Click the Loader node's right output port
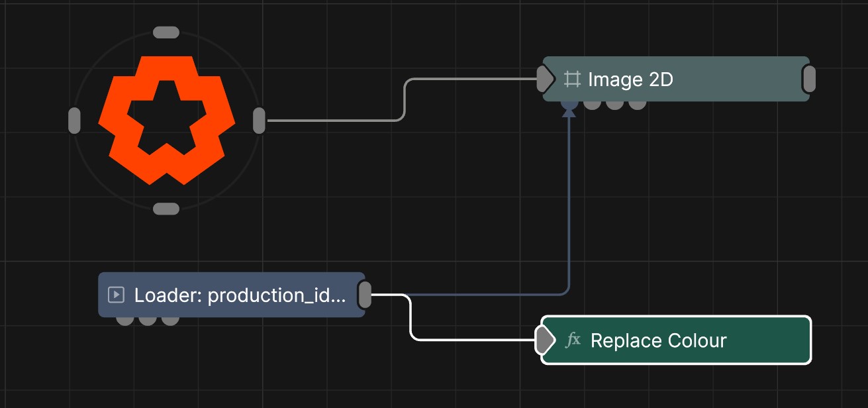 [364, 295]
